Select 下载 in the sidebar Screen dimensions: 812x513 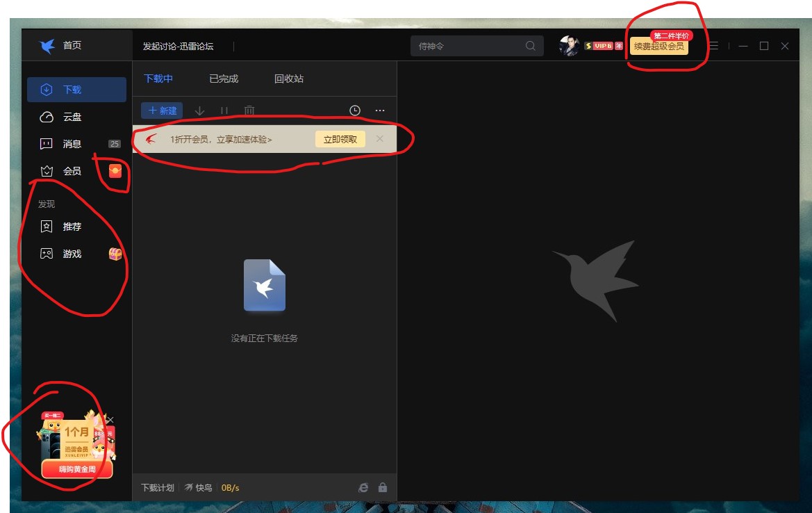click(x=76, y=90)
